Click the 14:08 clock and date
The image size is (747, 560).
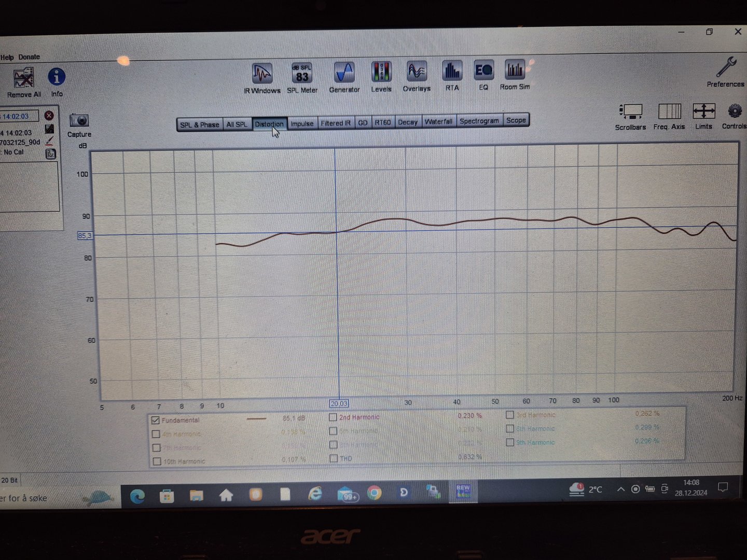click(x=691, y=487)
